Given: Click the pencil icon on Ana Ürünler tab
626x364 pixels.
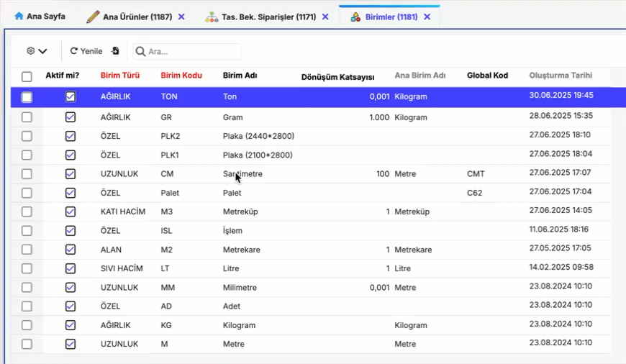Looking at the screenshot, I should pos(93,17).
